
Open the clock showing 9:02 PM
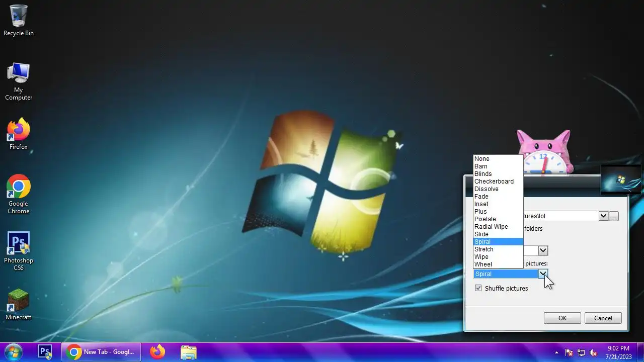pyautogui.click(x=618, y=352)
